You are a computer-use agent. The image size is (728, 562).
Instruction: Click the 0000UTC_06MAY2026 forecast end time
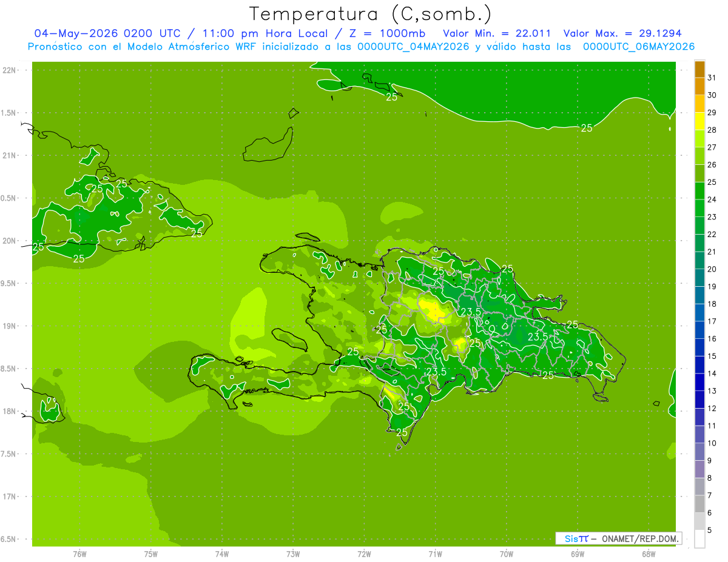coord(639,47)
